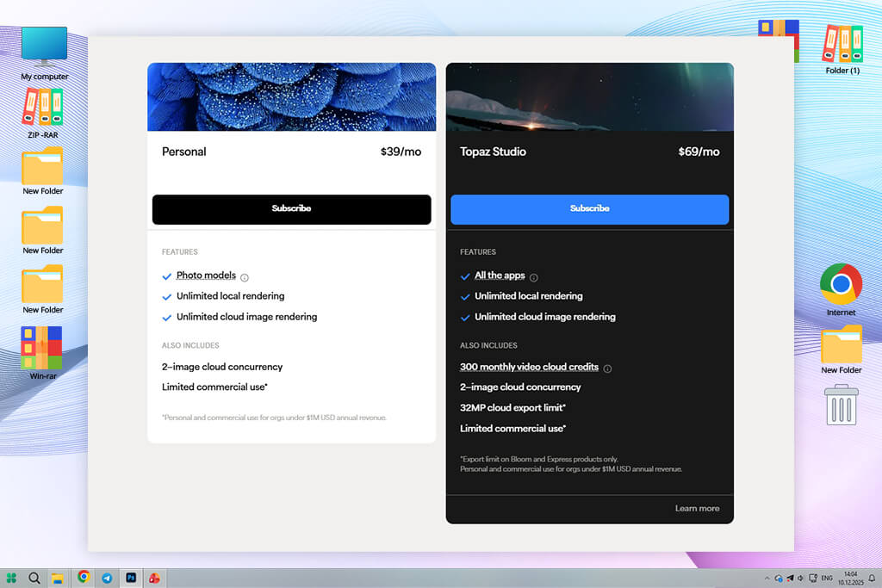This screenshot has width=882, height=588.
Task: Click Unlimited cloud image rendering in Topaz Studio card
Action: pos(545,317)
